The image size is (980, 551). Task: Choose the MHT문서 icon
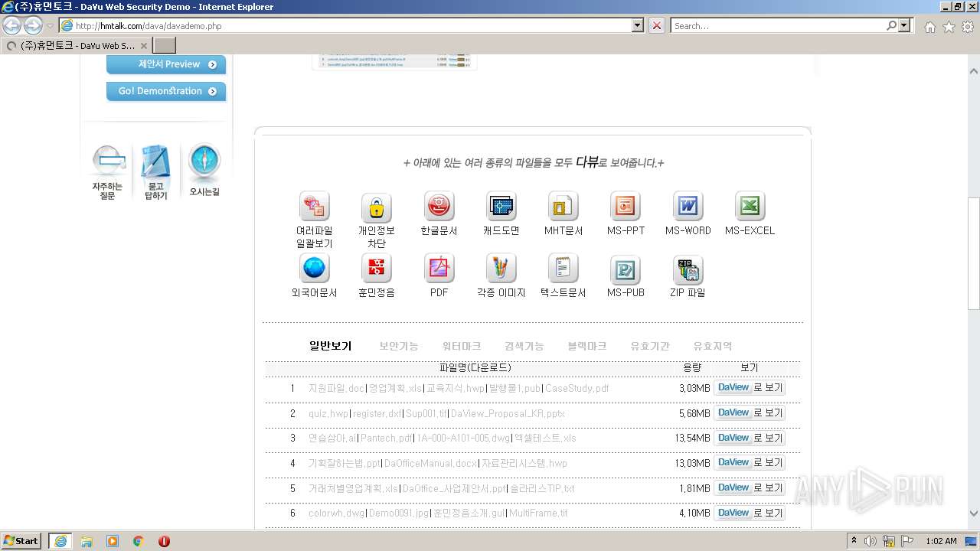pos(563,206)
